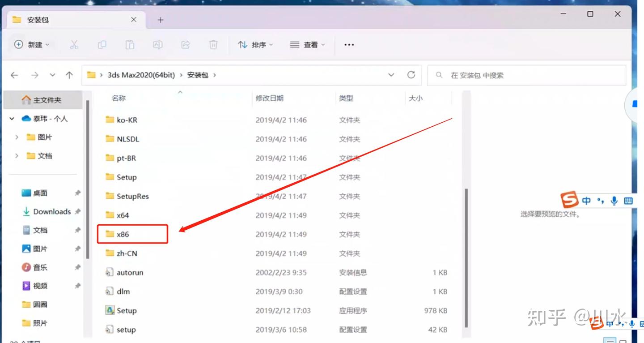Click the search box 在 安装包 中搜索

point(526,75)
